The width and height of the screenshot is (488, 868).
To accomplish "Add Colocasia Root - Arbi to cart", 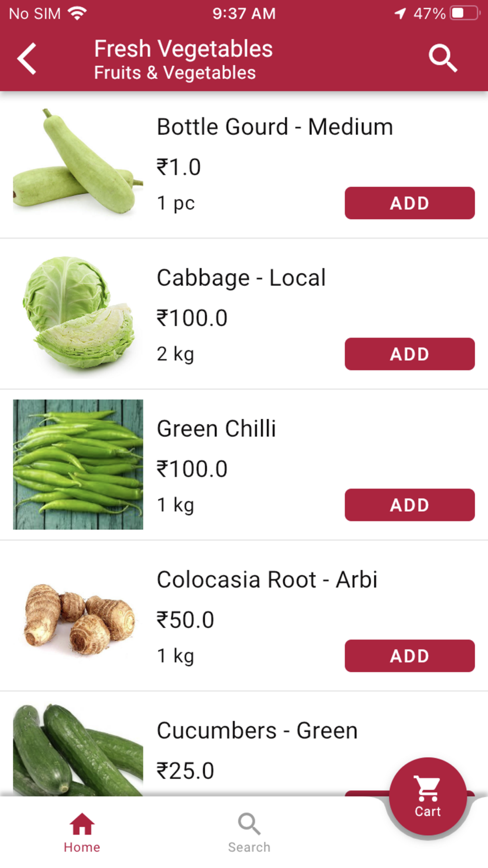I will (x=409, y=656).
